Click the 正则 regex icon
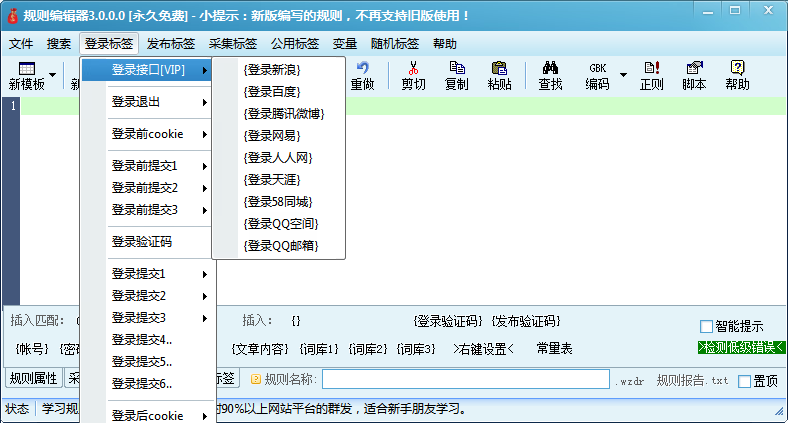 coord(652,67)
